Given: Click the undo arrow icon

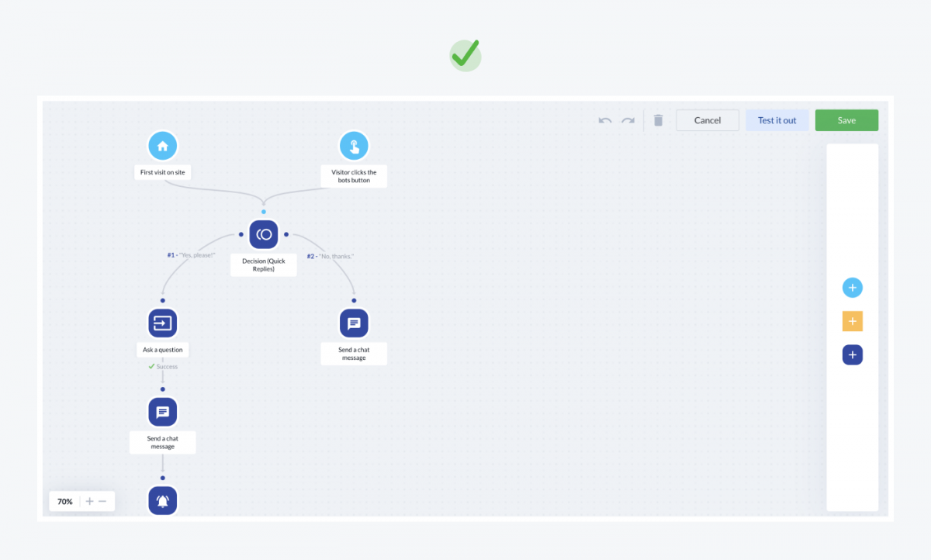Looking at the screenshot, I should [605, 120].
